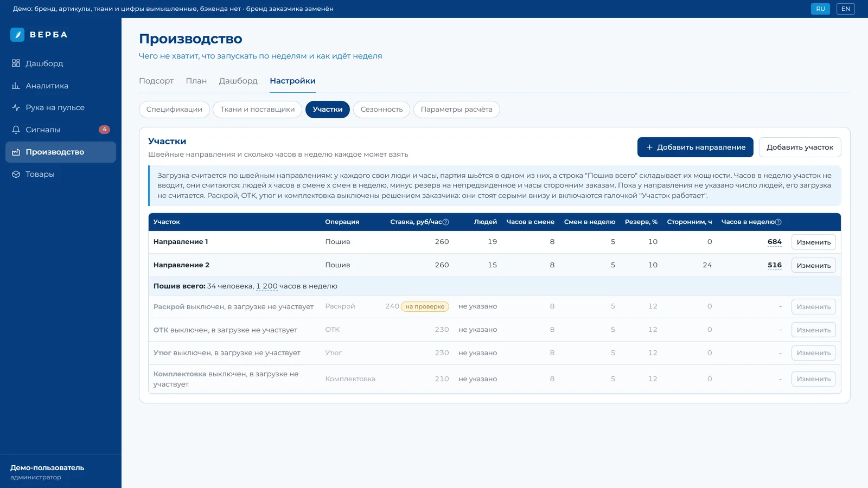Open the План tab

pyautogui.click(x=196, y=81)
